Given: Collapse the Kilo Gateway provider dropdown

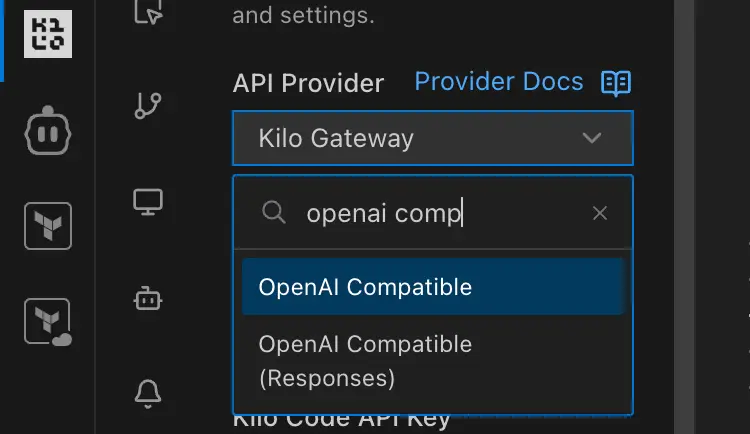Looking at the screenshot, I should 433,138.
